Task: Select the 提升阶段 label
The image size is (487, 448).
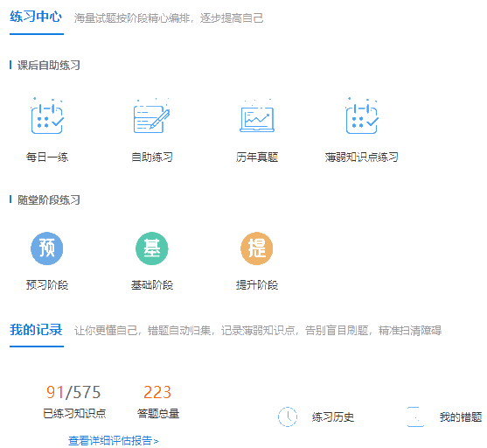Action: pos(257,284)
